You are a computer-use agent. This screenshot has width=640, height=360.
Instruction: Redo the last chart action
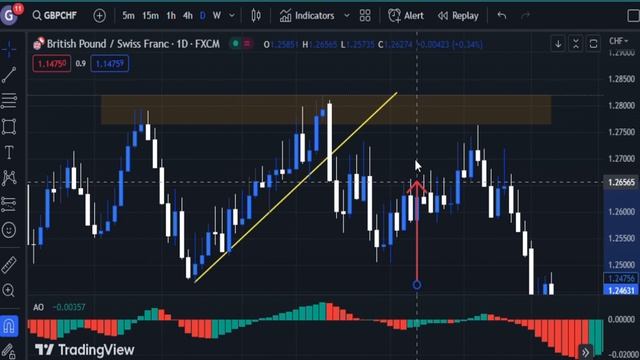(x=525, y=16)
